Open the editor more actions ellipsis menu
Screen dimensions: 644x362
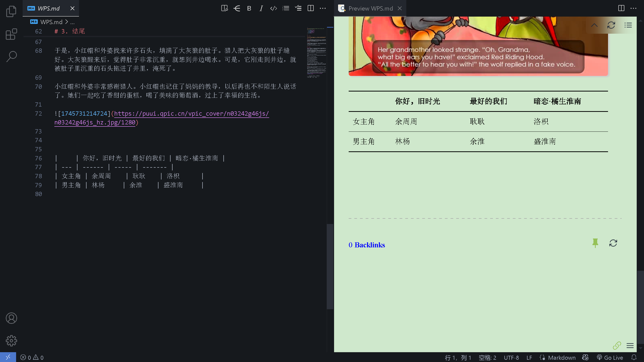pyautogui.click(x=322, y=8)
